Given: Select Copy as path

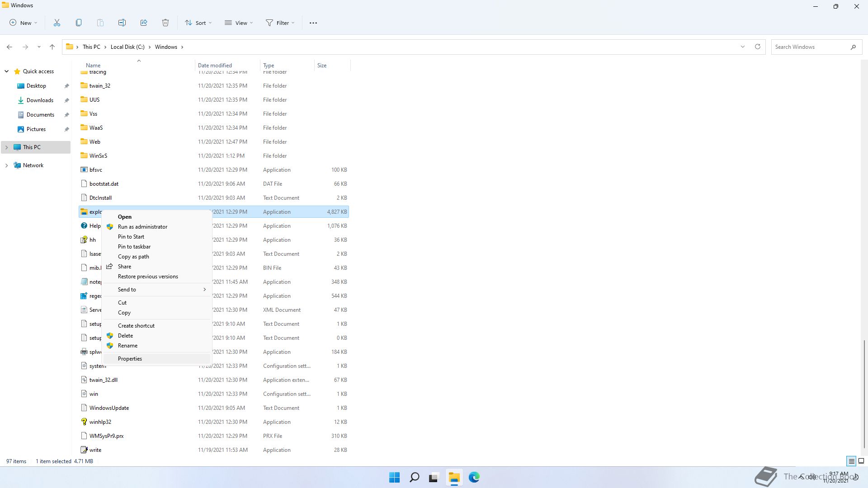Looking at the screenshot, I should [157, 257].
